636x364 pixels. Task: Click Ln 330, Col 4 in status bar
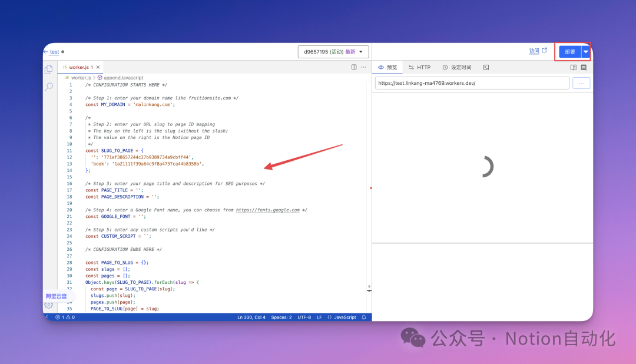[x=251, y=317]
